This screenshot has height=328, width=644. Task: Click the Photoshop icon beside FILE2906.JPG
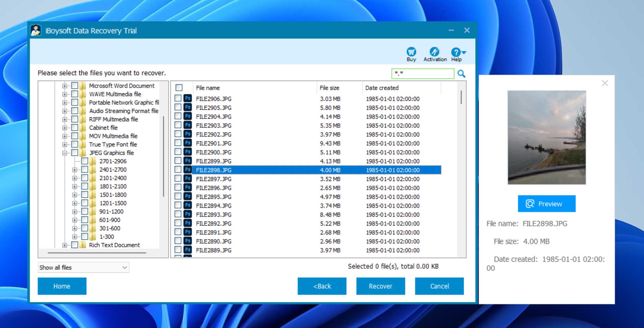point(188,99)
